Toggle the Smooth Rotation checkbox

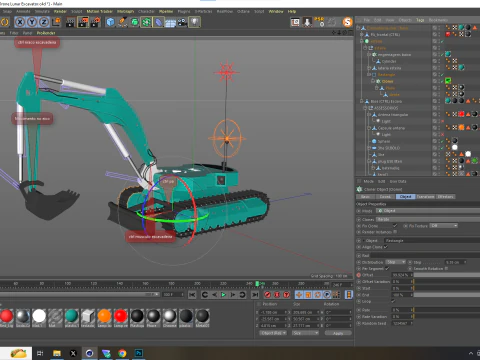(x=446, y=268)
